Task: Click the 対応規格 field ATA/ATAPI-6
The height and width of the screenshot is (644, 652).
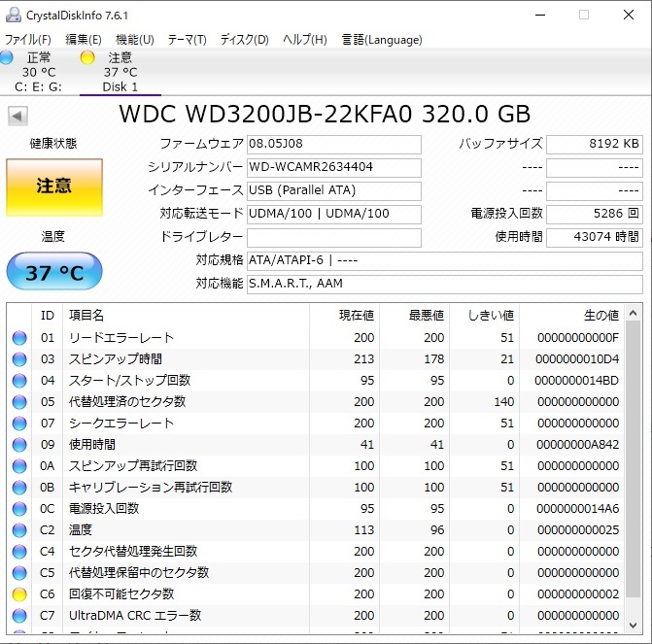Action: (445, 260)
